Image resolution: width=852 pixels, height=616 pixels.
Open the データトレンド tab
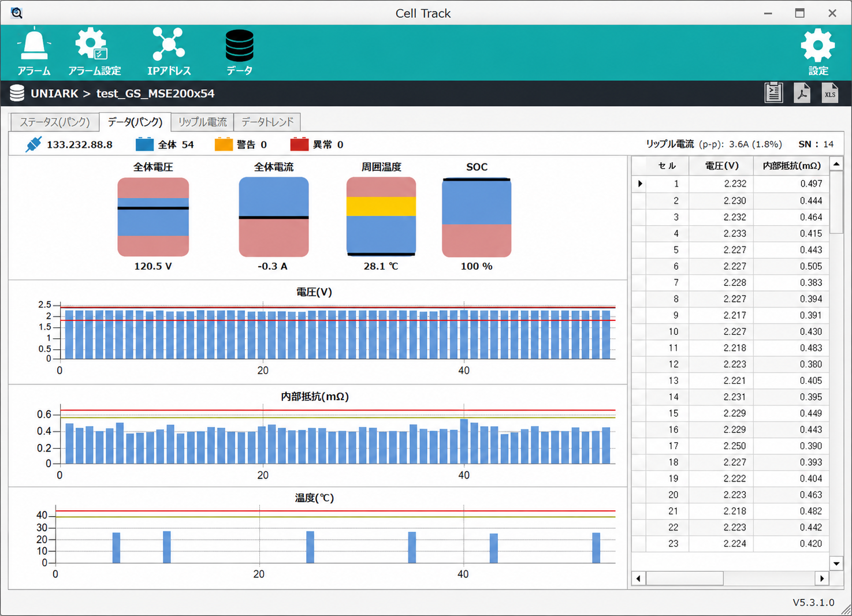tap(267, 122)
